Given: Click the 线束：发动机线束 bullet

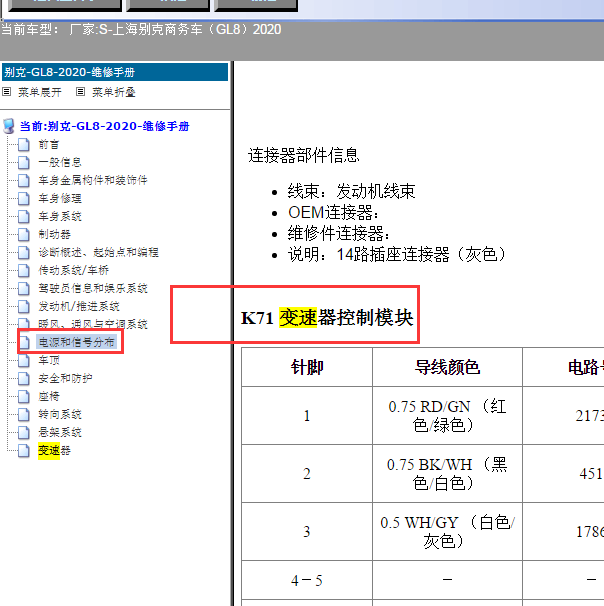Looking at the screenshot, I should click(x=351, y=191).
